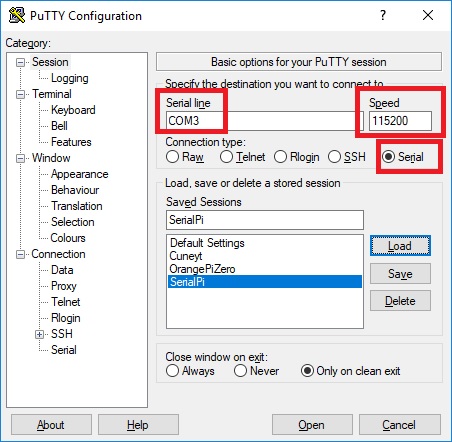Select the Serial connection type radio button
This screenshot has height=442, width=452.
(x=389, y=157)
